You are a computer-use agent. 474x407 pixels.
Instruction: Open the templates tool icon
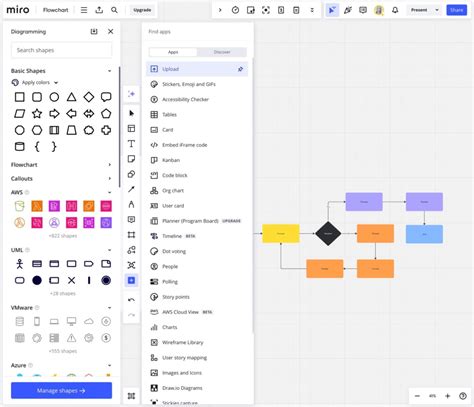pyautogui.click(x=131, y=128)
